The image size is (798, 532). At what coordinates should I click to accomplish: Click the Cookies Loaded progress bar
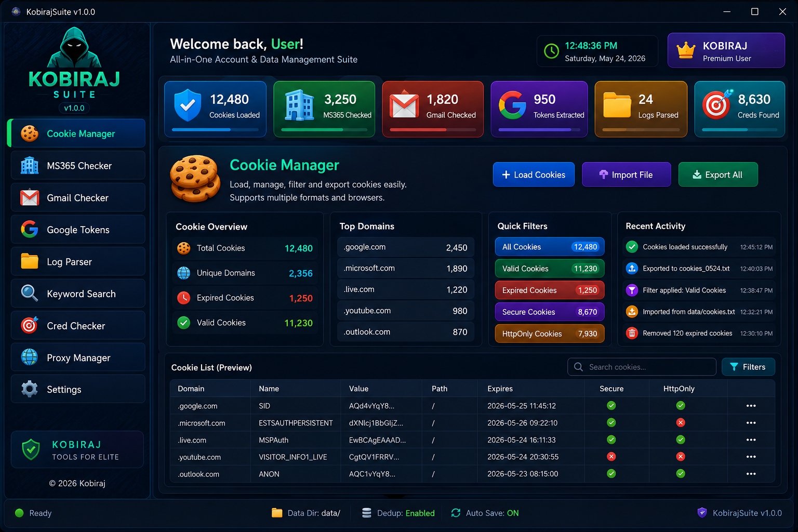tap(216, 129)
